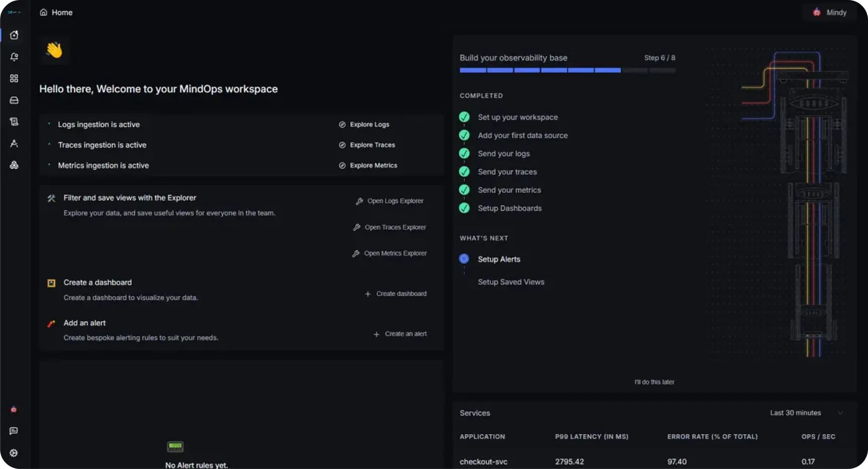Viewport: 868px width, 469px height.
Task: Toggle checkmark for Send your logs
Action: click(x=464, y=153)
